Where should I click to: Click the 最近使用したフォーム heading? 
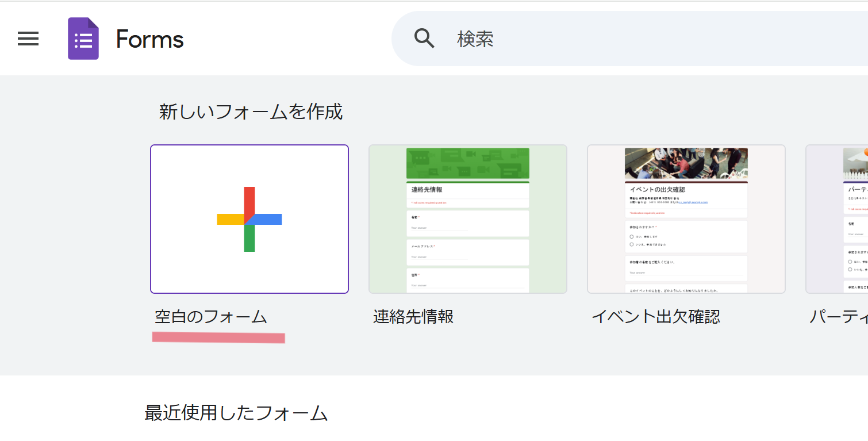pyautogui.click(x=236, y=413)
